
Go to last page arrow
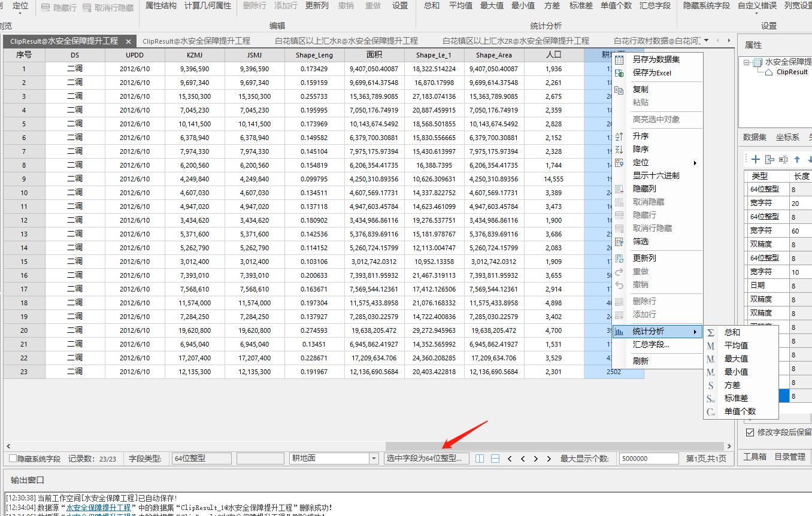549,459
